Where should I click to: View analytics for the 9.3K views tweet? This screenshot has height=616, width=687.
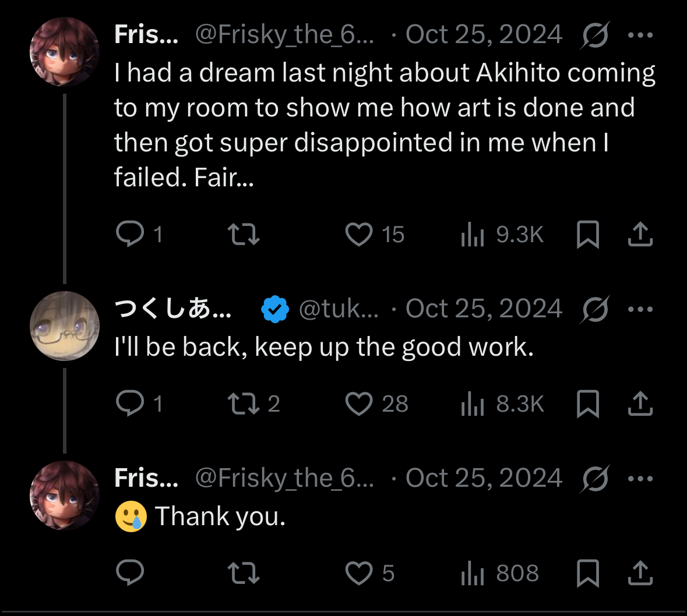pos(473,234)
